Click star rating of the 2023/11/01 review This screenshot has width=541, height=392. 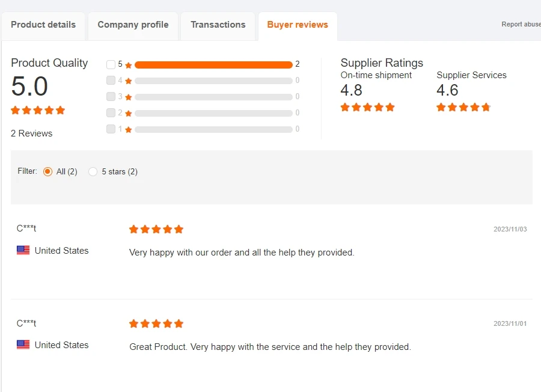[156, 323]
